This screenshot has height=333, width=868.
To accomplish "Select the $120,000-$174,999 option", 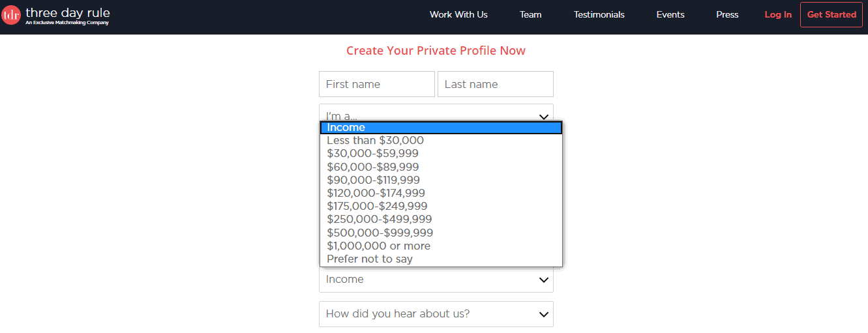I will click(441, 193).
